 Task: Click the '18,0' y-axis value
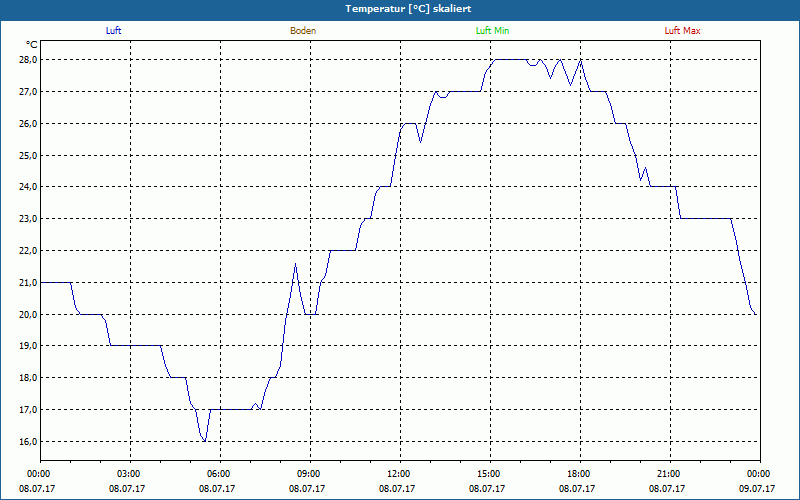click(29, 378)
